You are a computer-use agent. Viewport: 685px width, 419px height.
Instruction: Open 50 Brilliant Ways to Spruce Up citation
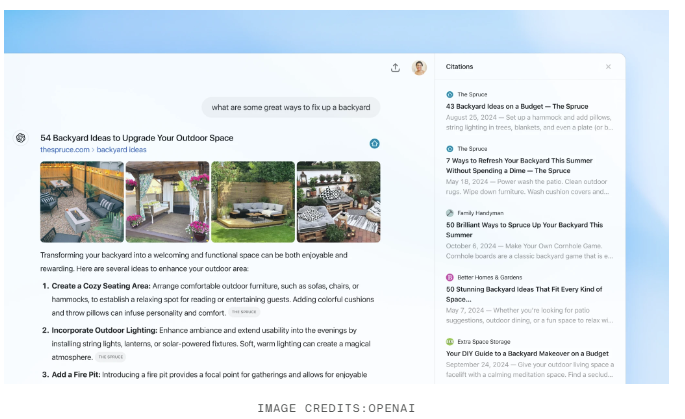(x=524, y=230)
